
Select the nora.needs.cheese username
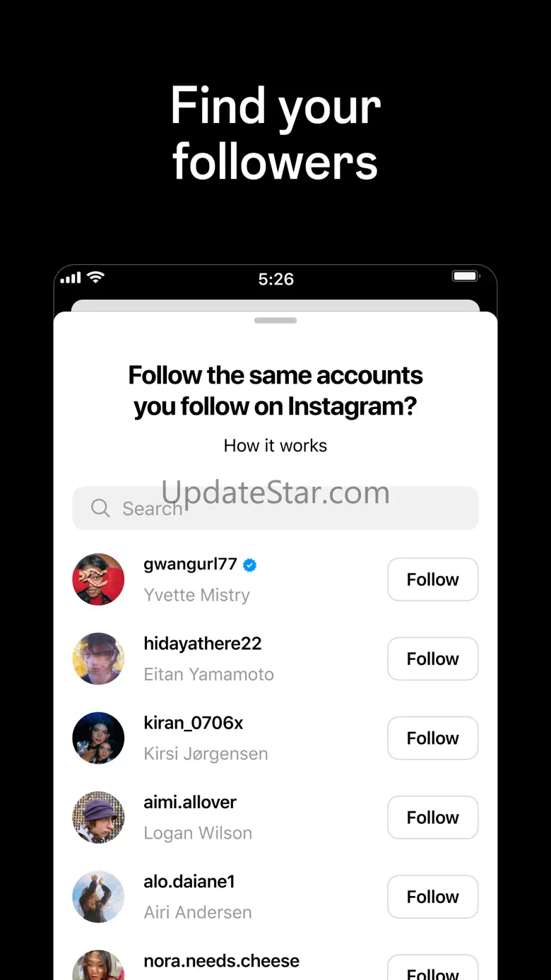pyautogui.click(x=221, y=961)
